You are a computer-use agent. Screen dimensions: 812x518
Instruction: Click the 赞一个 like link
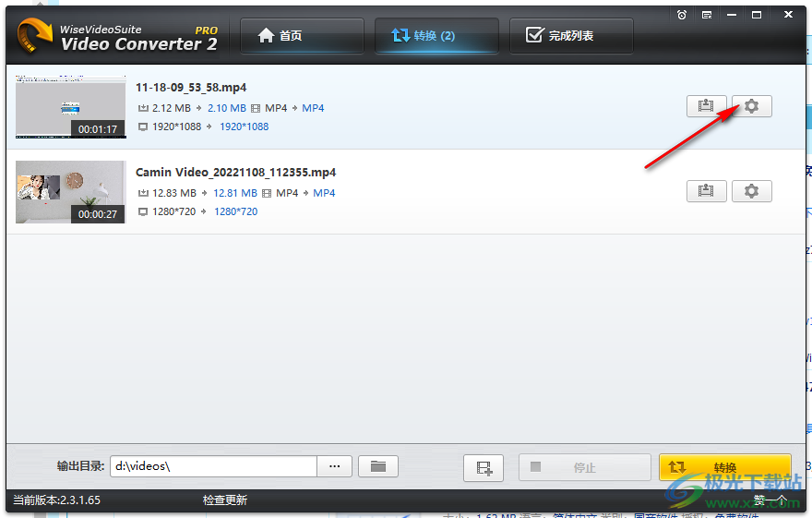(x=770, y=500)
